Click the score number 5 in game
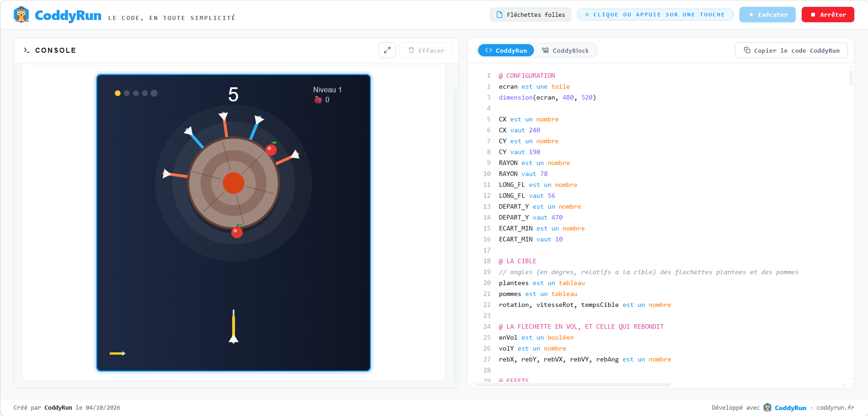Image resolution: width=868 pixels, height=416 pixels. pos(233,95)
